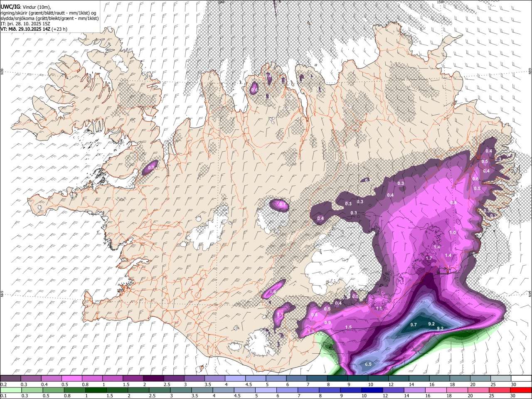Image resolution: width=532 pixels, height=399 pixels.
Task: Select the darkest purple 2–2.5 swatch, top legend row
Action: click(154, 378)
